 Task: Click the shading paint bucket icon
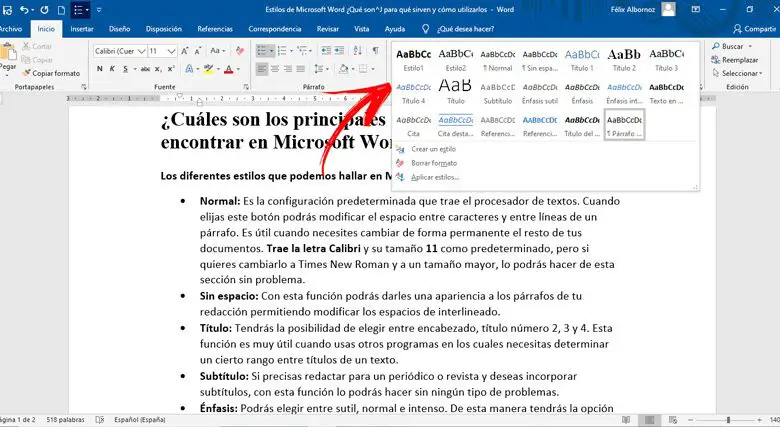[x=343, y=69]
